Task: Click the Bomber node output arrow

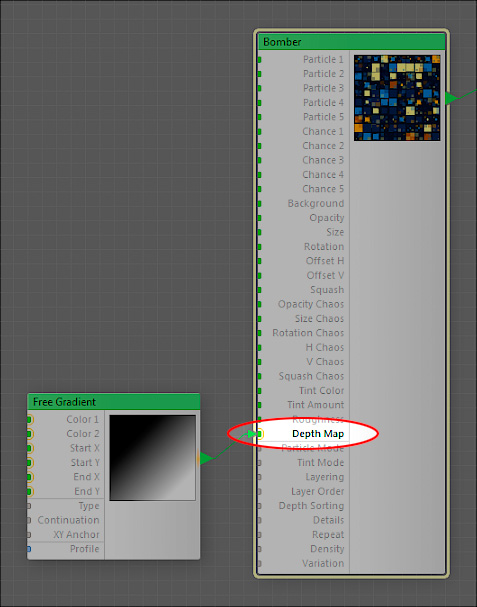Action: click(451, 98)
